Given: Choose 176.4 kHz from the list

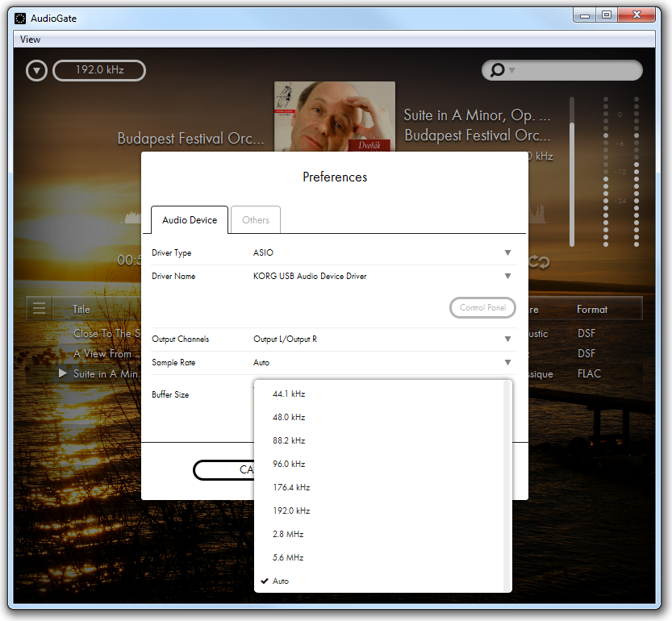Looking at the screenshot, I should 379,487.
